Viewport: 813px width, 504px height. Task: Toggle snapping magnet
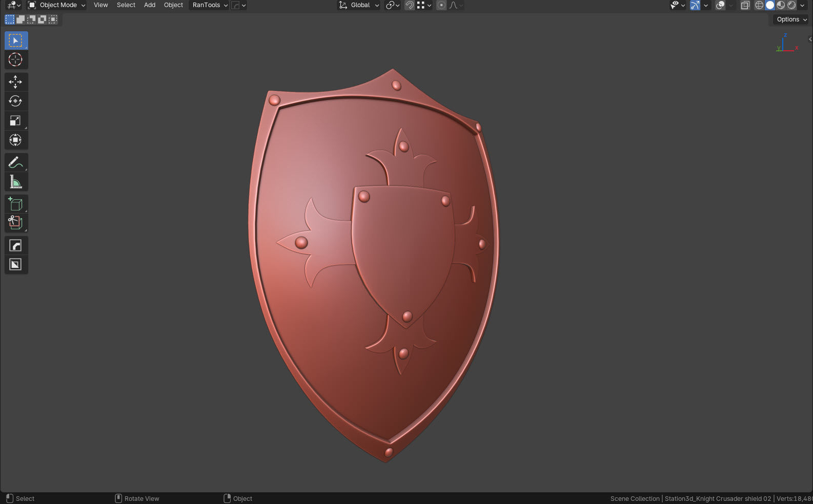pyautogui.click(x=410, y=5)
